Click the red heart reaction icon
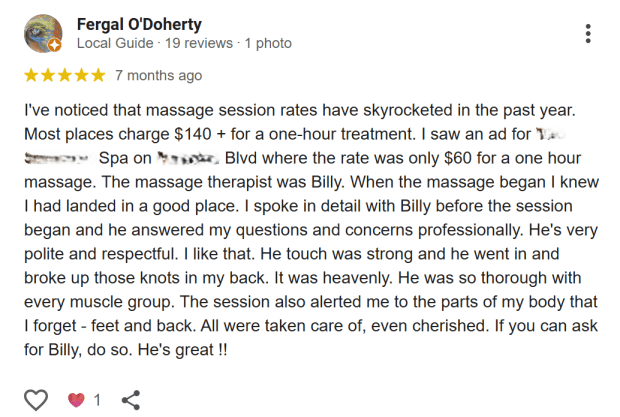The height and width of the screenshot is (417, 620). coord(76,400)
